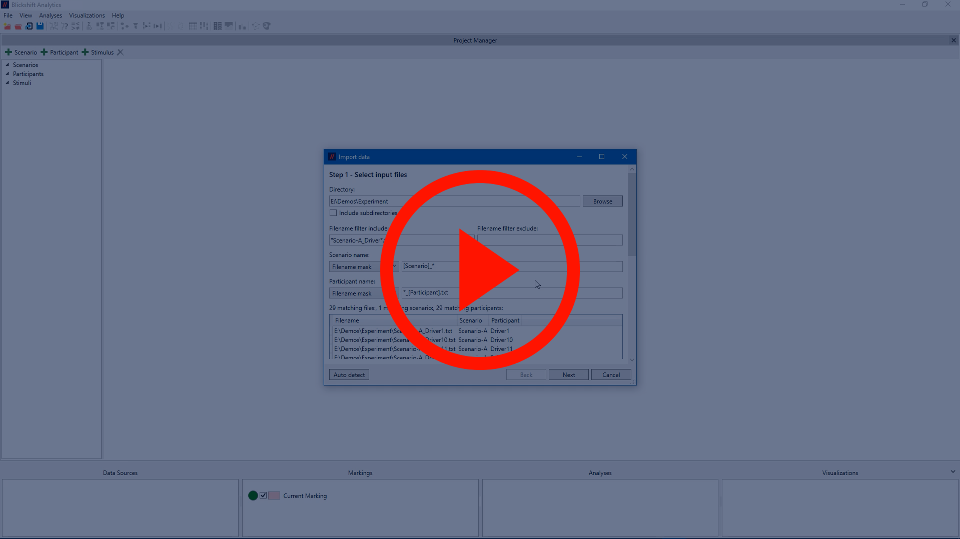Click the green plus icon for Participant
Image resolution: width=960 pixels, height=539 pixels.
click(x=44, y=52)
